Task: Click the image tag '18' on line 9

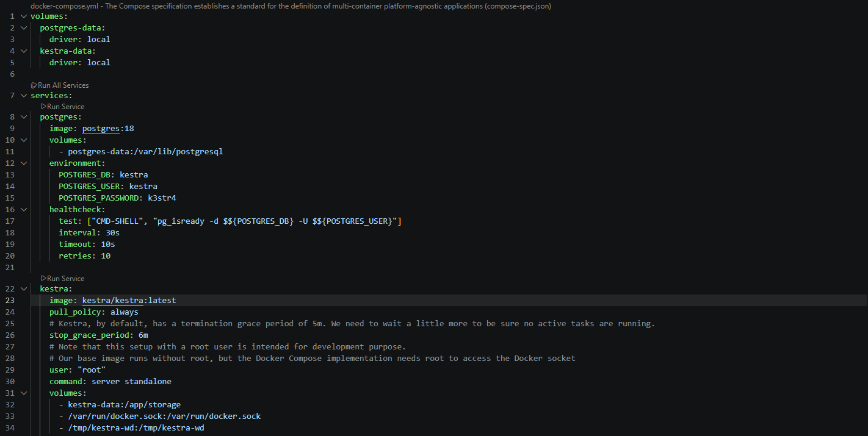Action: click(x=129, y=129)
